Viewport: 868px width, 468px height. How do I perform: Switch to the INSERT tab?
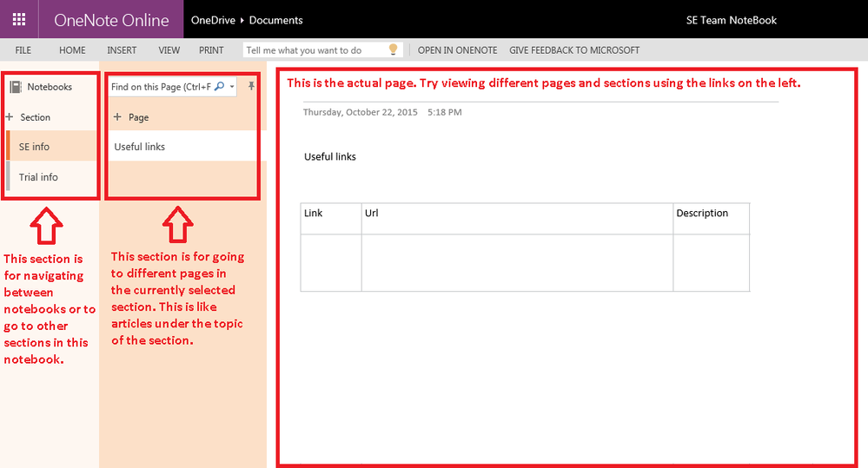(x=122, y=50)
